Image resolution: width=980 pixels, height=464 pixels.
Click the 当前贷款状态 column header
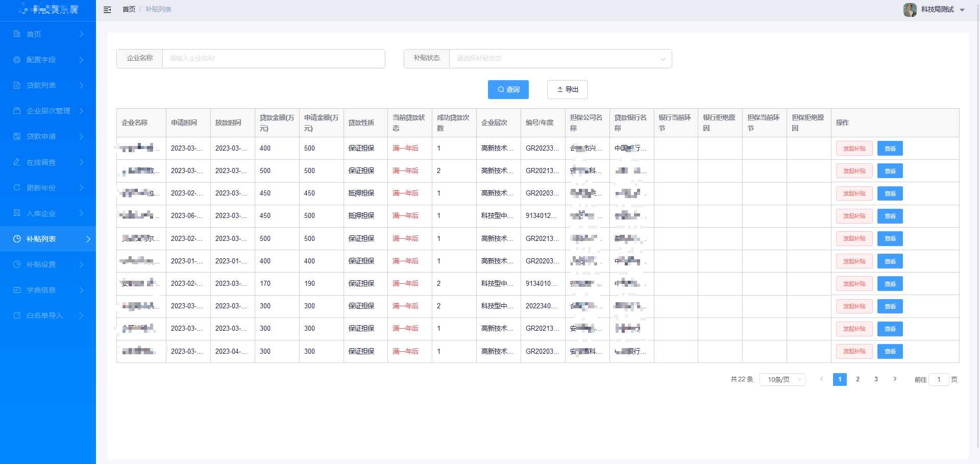pos(409,123)
